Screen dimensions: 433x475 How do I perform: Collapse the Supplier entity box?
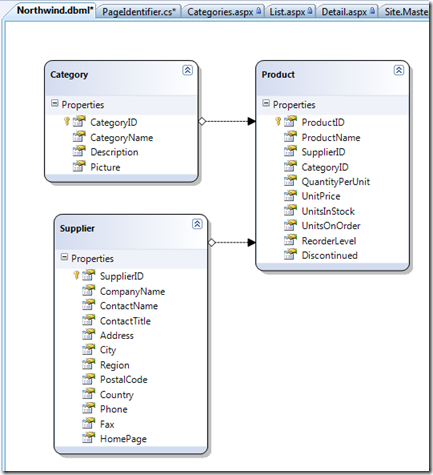[x=197, y=224]
